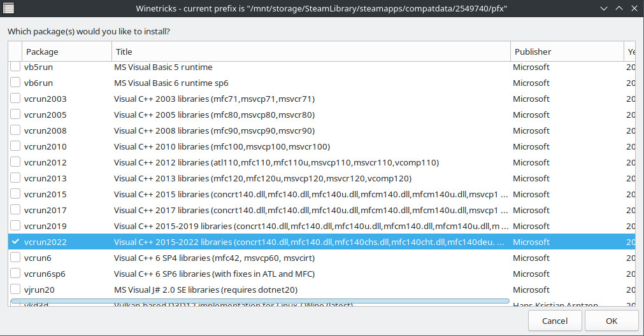
Task: Click 'Visual C++ 2010 libraries' title text
Action: pos(222,146)
